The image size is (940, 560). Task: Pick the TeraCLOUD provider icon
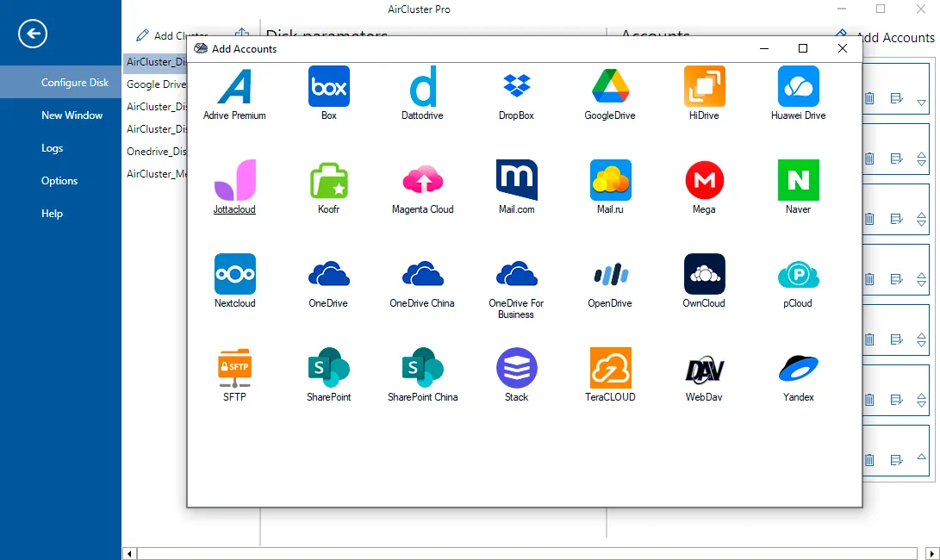point(610,368)
